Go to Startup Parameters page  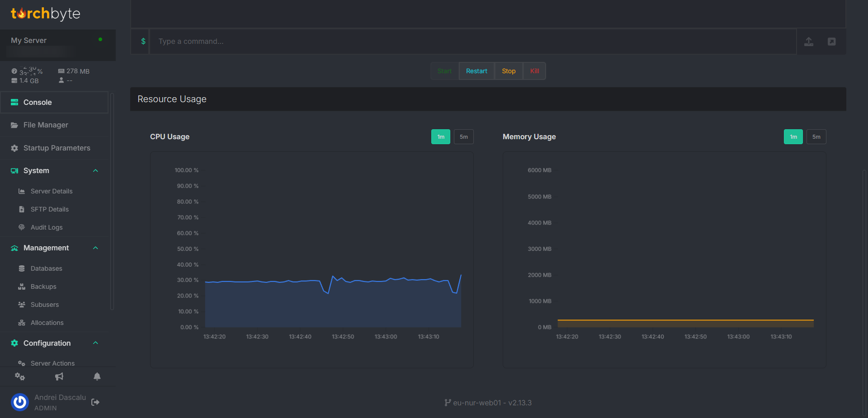(x=57, y=148)
